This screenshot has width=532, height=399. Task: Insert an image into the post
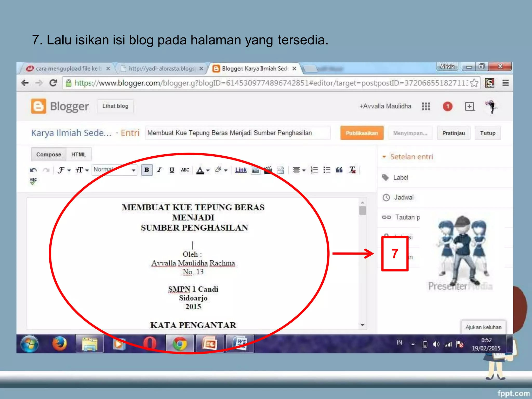256,170
